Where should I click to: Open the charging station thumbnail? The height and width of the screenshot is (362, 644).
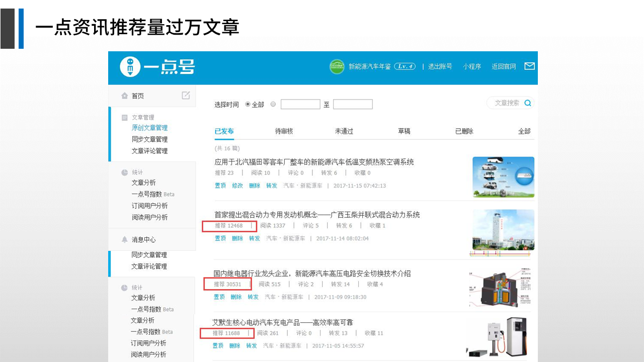tap(497, 337)
